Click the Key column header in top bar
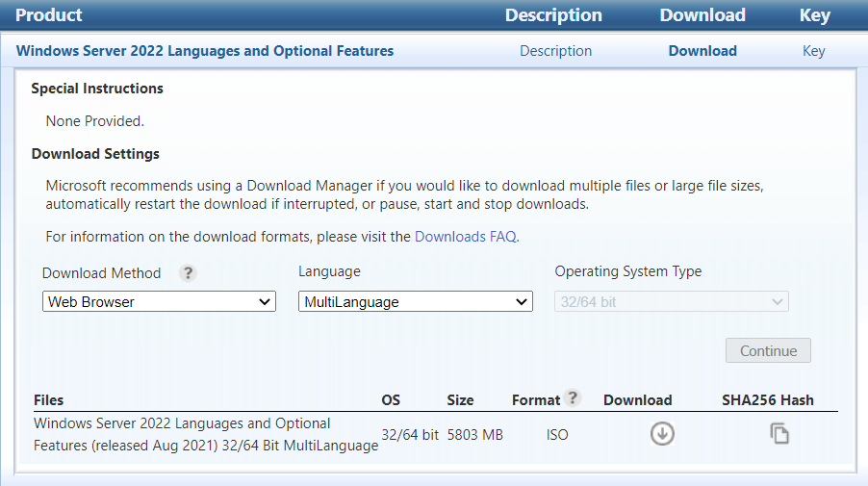 pos(814,15)
